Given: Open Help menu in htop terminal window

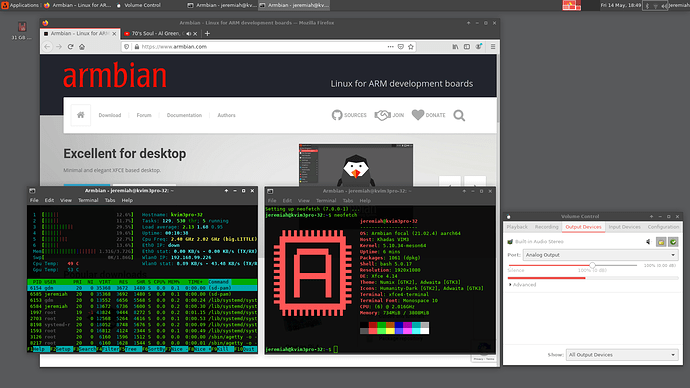Looking at the screenshot, I should (x=127, y=200).
